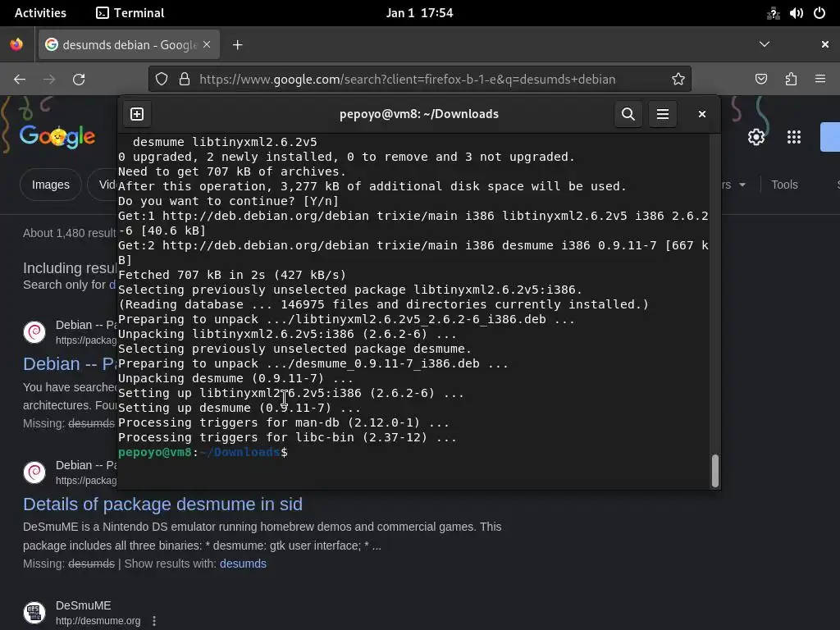Open the Terminal app menu in top bar

coord(130,13)
